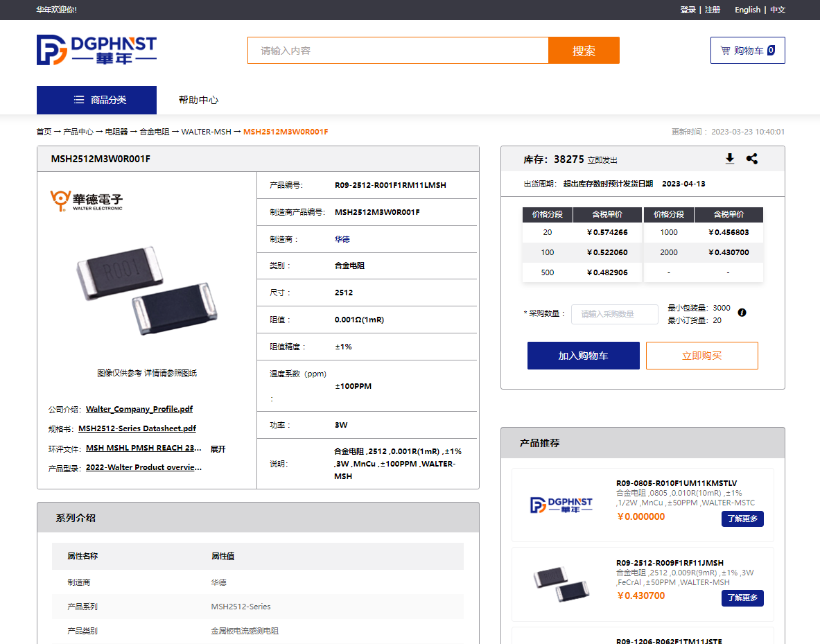Click the 立即购买 buy now button
The image size is (820, 644).
[701, 356]
